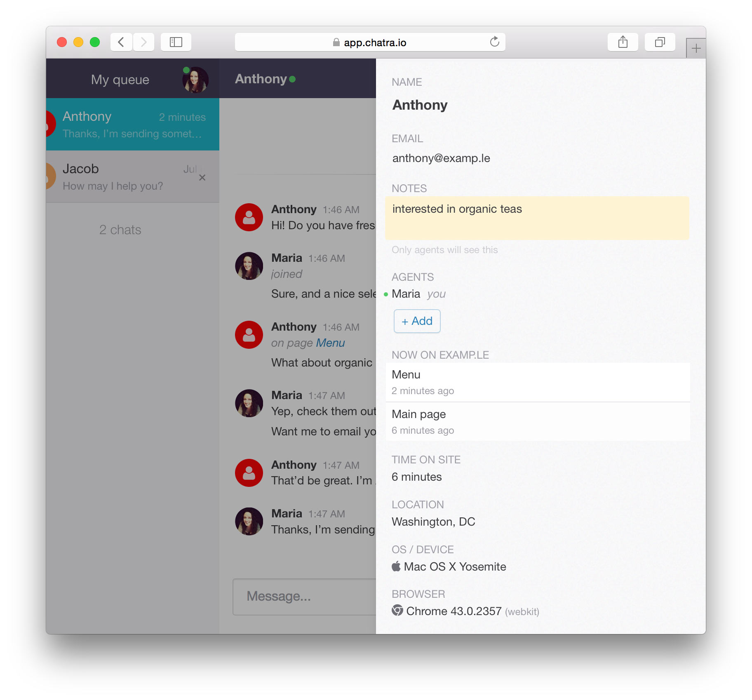This screenshot has height=700, width=752.
Task: Toggle the Safari sidebar icon
Action: point(176,42)
